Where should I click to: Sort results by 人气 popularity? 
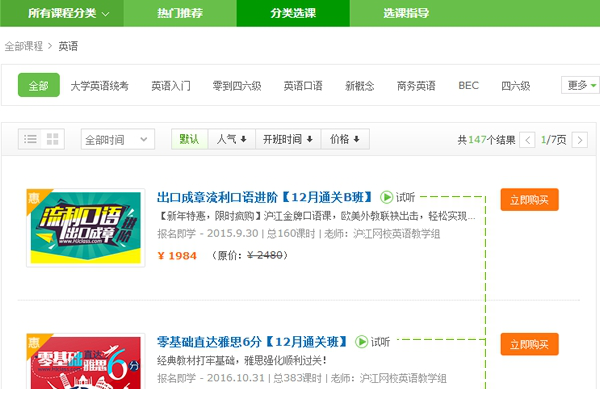coord(231,139)
